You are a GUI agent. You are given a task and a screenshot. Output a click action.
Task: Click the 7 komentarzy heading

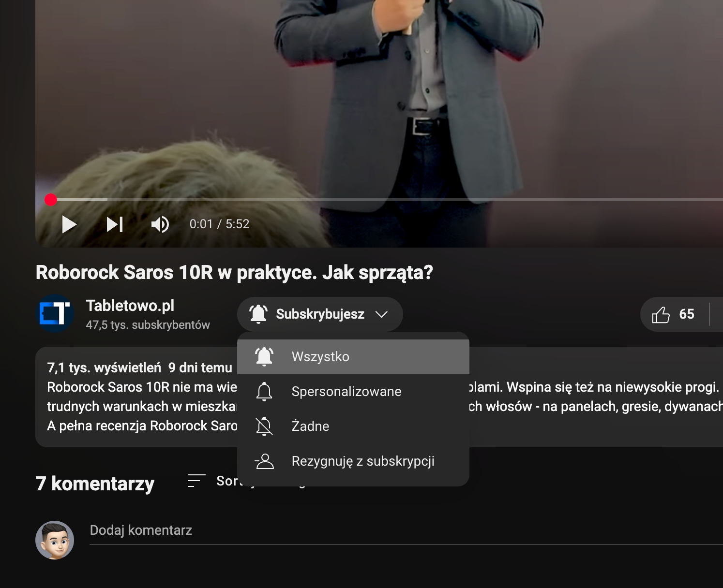click(95, 484)
